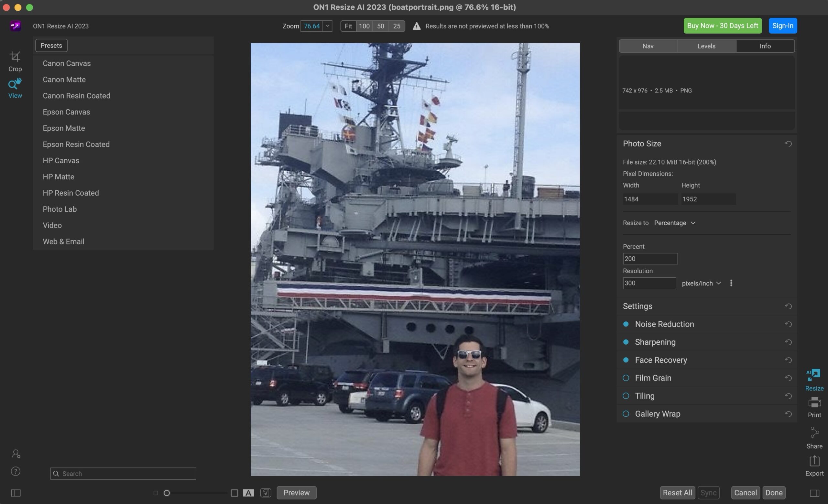The image size is (828, 504).
Task: Adjust the thumbnail size slider handle
Action: coord(167,493)
